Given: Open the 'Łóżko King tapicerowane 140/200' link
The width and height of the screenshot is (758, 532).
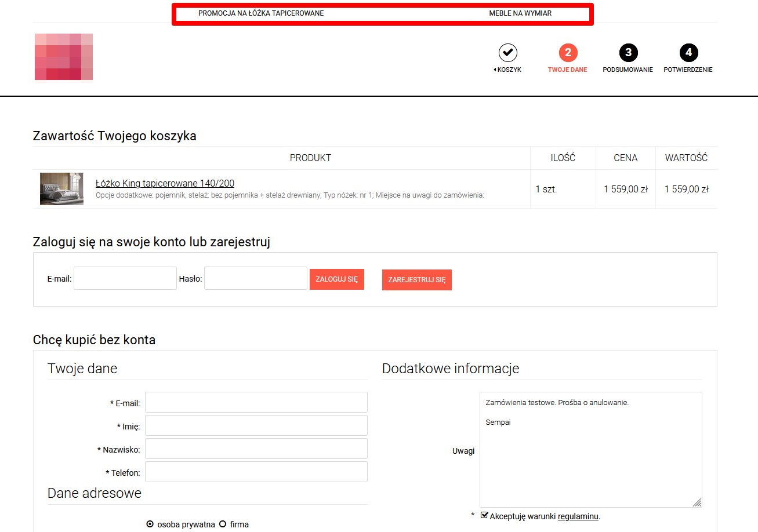Looking at the screenshot, I should point(165,183).
